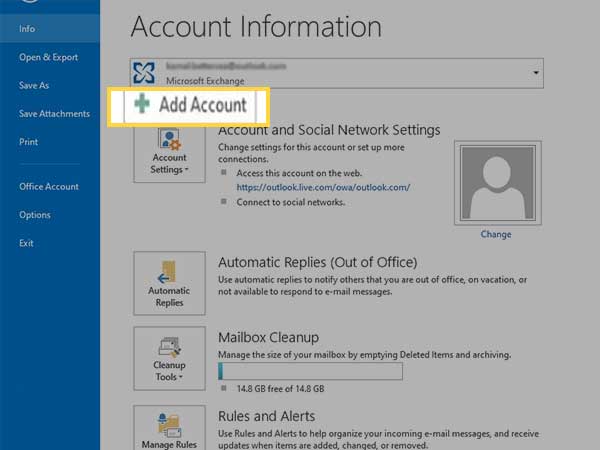Click Automatic Replies (Out of Office) heading
Viewport: 600px width, 450px height.
point(318,262)
